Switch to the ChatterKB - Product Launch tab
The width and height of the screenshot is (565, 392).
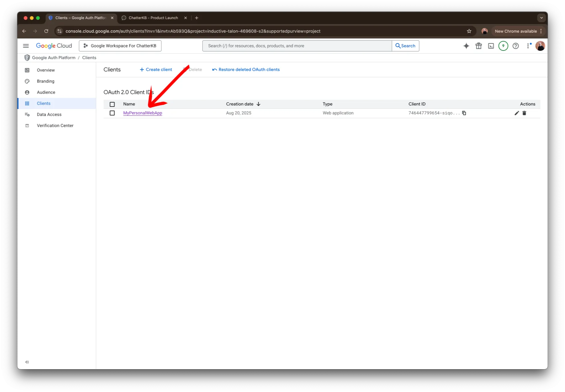tap(154, 18)
